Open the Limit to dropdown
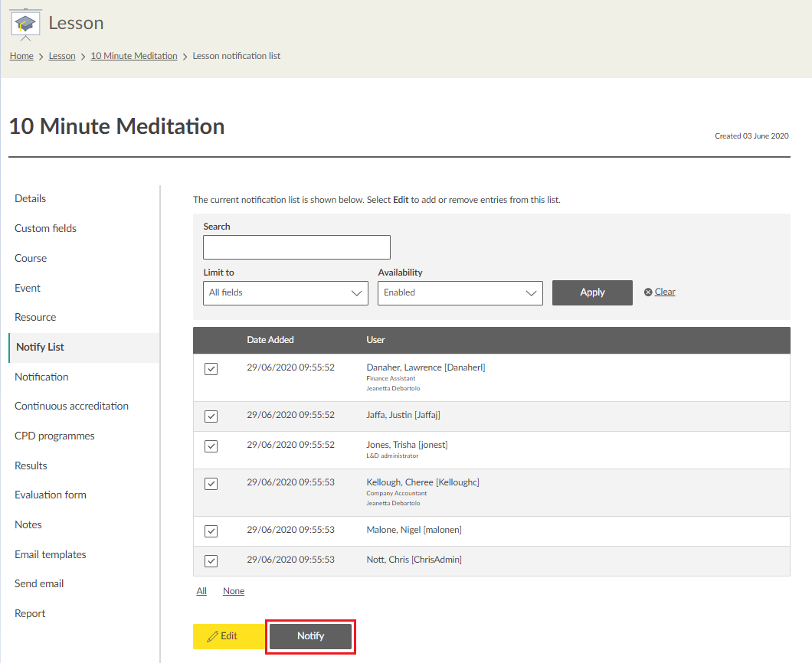 pos(285,293)
